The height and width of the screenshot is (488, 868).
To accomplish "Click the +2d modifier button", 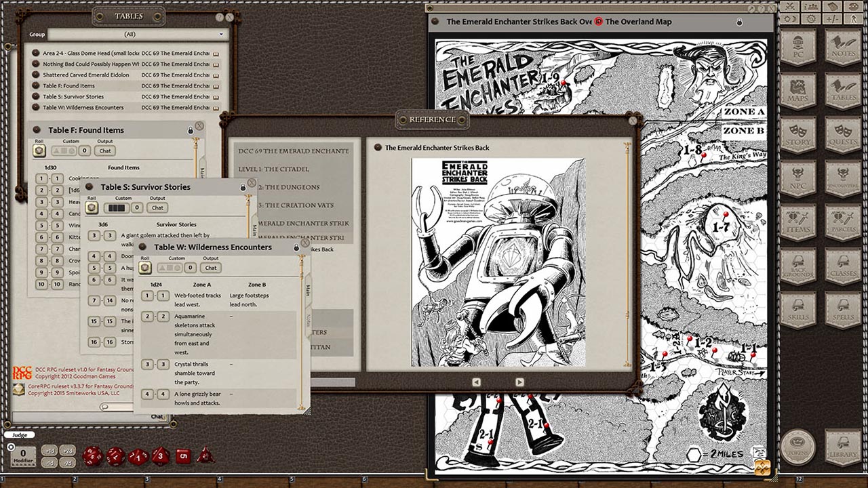I will (x=68, y=451).
